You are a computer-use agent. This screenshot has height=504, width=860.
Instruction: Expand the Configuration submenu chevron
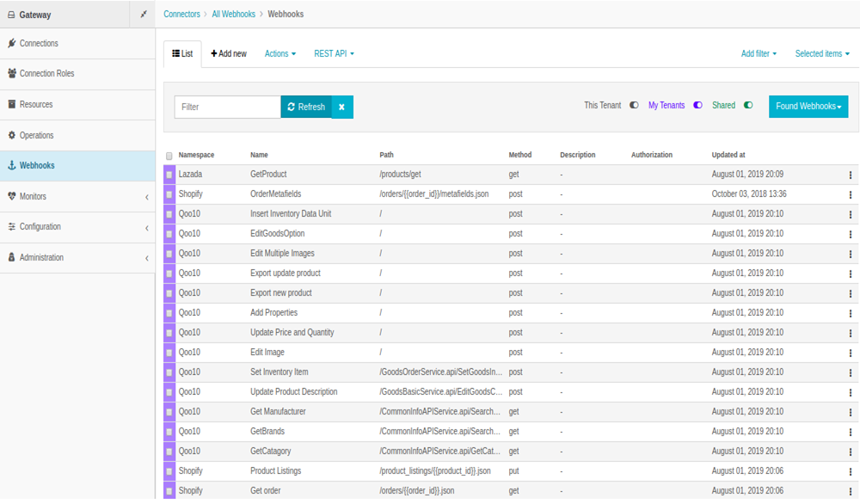pyautogui.click(x=146, y=228)
